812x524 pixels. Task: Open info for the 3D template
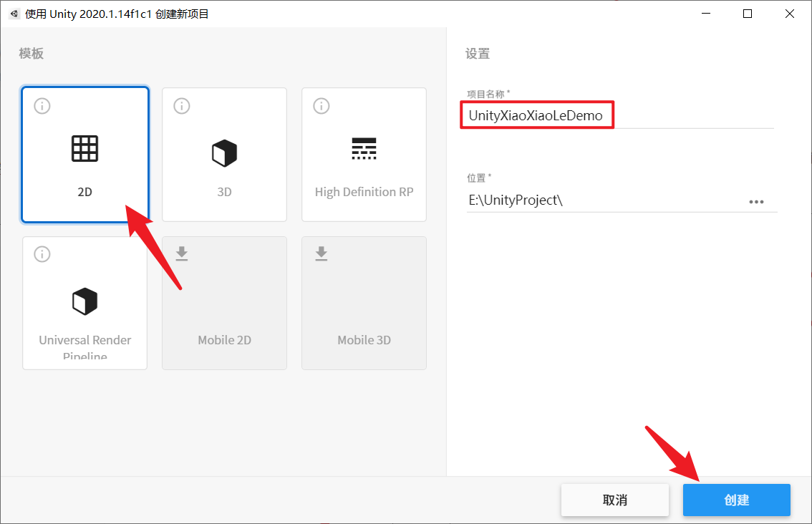pos(182,106)
